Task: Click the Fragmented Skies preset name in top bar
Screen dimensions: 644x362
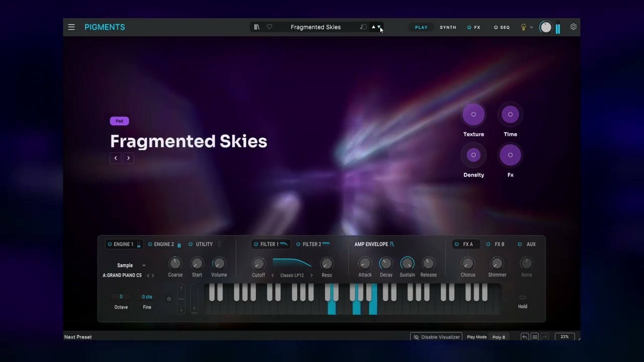Action: point(315,27)
